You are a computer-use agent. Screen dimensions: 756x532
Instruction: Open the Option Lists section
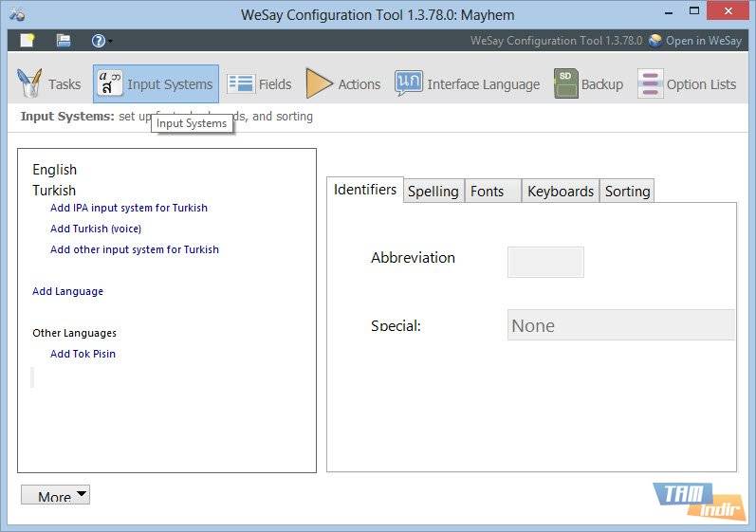click(687, 84)
